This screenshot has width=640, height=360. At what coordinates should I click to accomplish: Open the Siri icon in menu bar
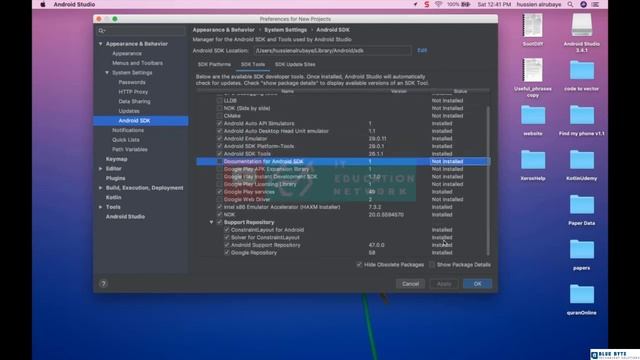[x=583, y=4]
